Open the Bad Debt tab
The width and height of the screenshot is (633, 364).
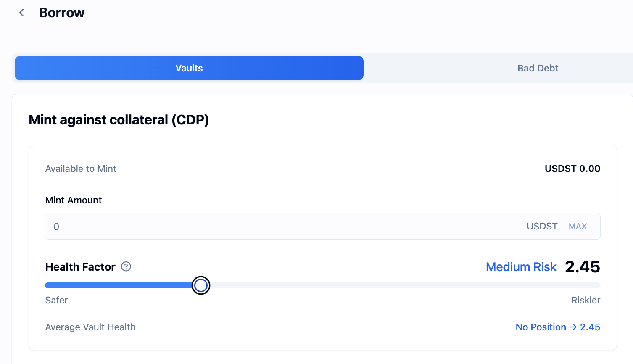538,68
